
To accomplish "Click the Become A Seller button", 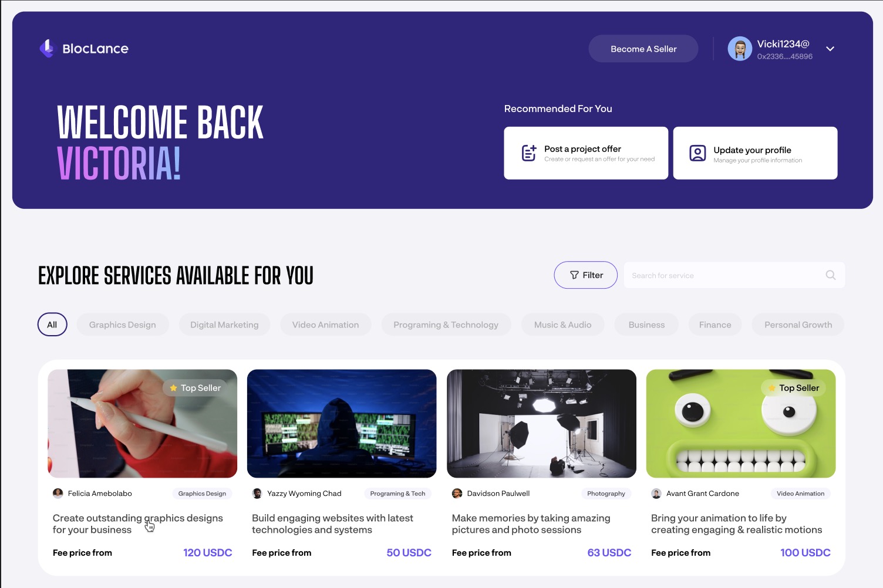I will [643, 49].
